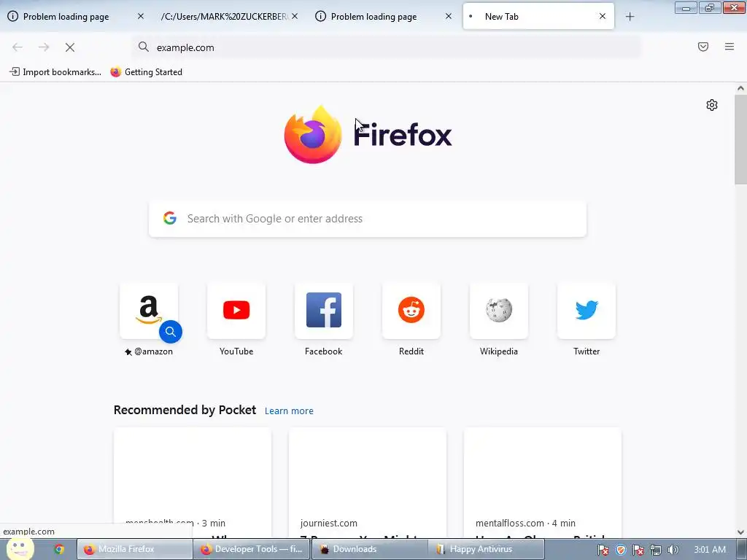Click the example.com address bar field
The height and width of the screenshot is (560, 747).
coord(387,47)
